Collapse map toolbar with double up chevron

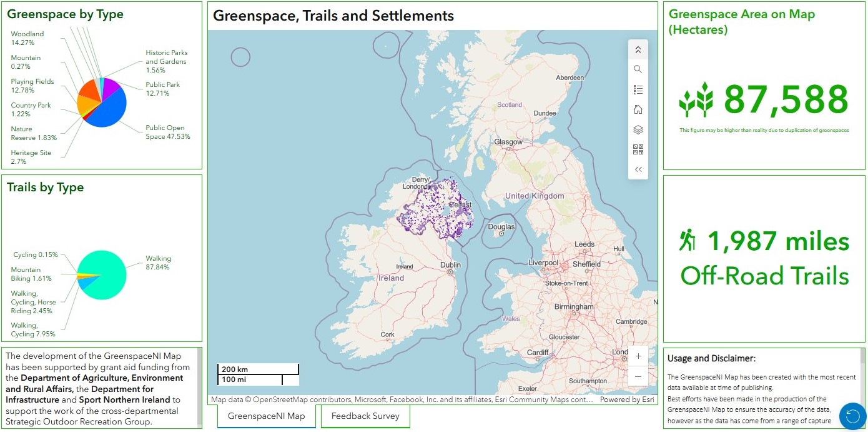[x=638, y=49]
